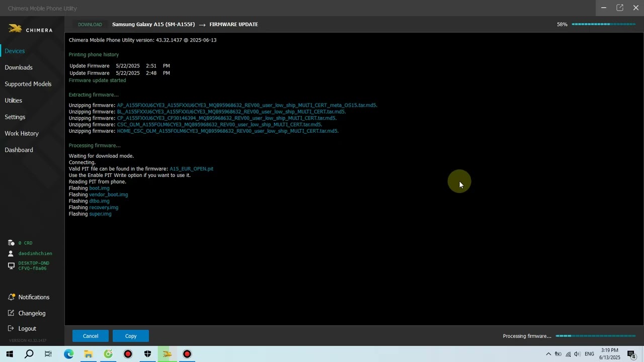The width and height of the screenshot is (644, 362).
Task: Open the Dashboard section
Action: pyautogui.click(x=19, y=150)
